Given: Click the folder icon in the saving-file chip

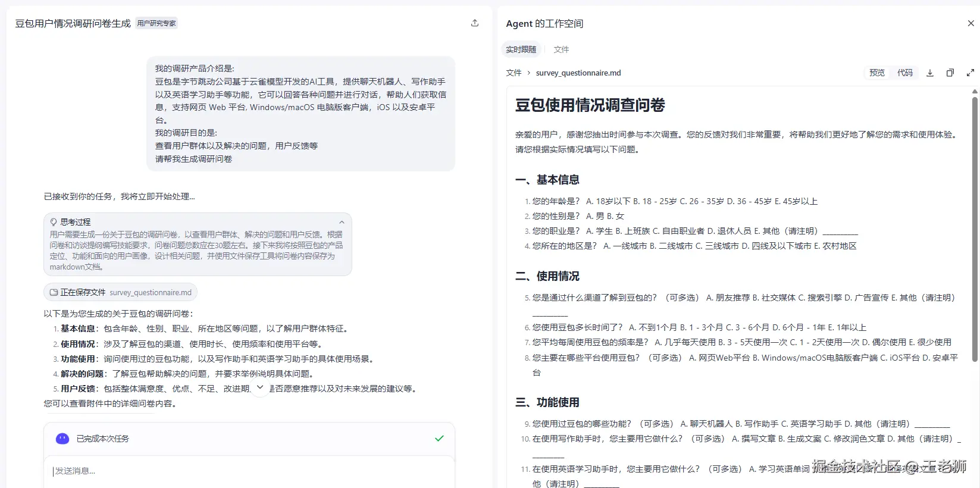Looking at the screenshot, I should click(54, 292).
